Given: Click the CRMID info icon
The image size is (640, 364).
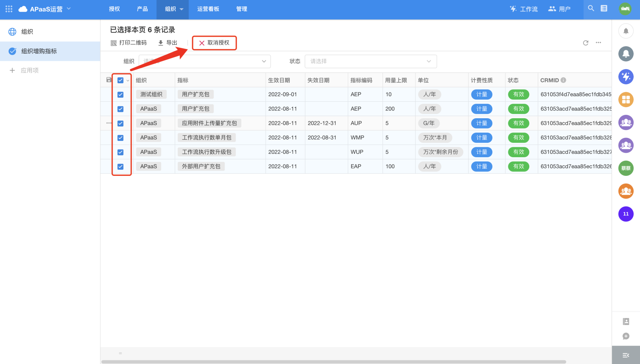Looking at the screenshot, I should coord(563,80).
